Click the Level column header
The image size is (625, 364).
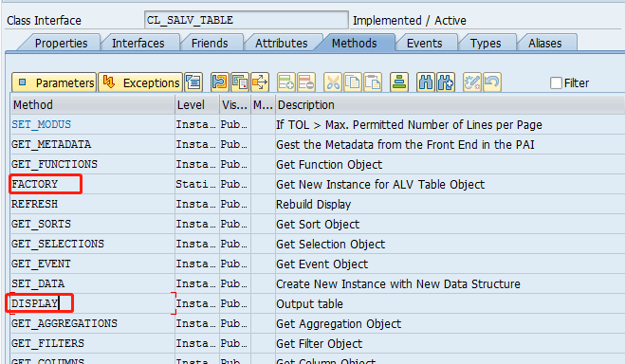point(197,104)
